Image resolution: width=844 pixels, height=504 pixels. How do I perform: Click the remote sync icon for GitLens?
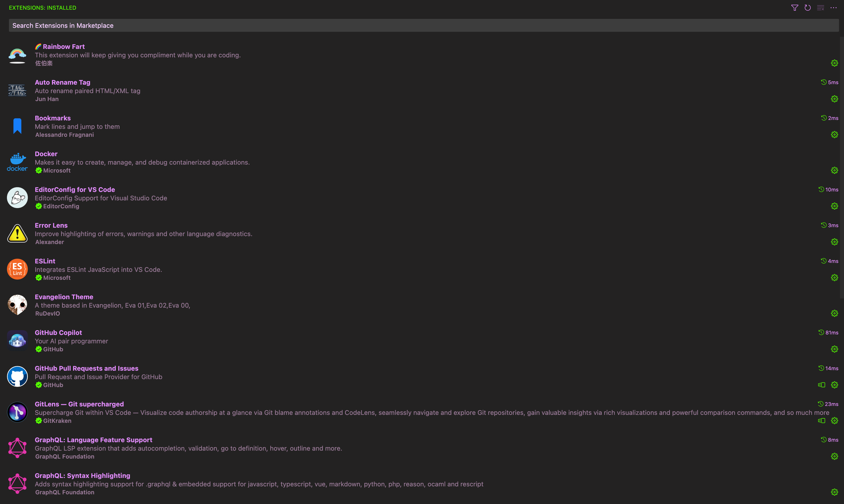pos(821,421)
